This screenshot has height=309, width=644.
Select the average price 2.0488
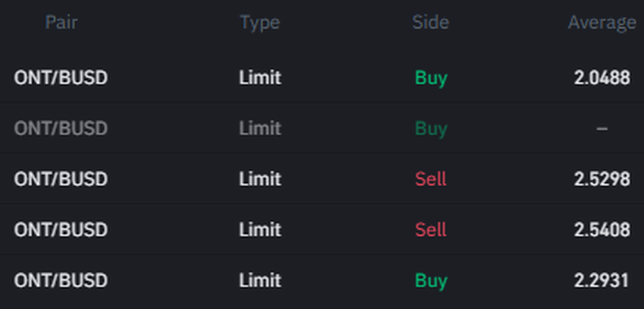(602, 77)
